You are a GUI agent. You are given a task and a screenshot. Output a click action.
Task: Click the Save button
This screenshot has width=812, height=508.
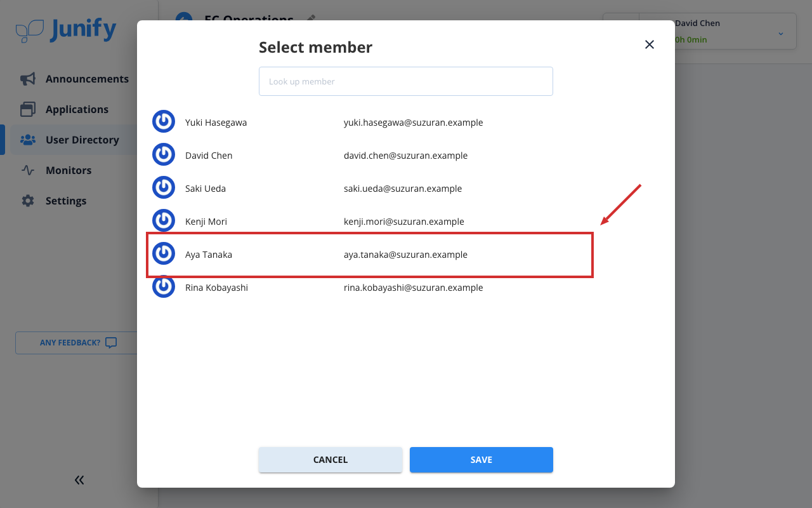pyautogui.click(x=481, y=460)
